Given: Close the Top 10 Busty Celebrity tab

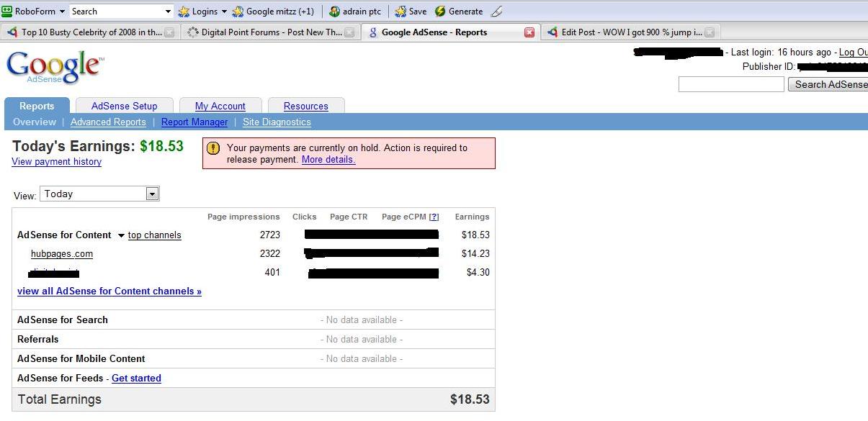Looking at the screenshot, I should click(x=169, y=32).
